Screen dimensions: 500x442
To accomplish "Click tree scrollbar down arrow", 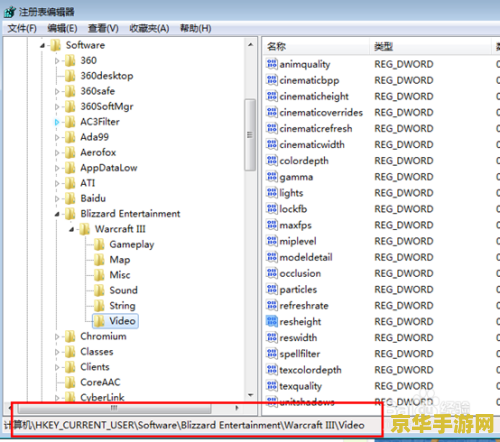I will pos(250,395).
